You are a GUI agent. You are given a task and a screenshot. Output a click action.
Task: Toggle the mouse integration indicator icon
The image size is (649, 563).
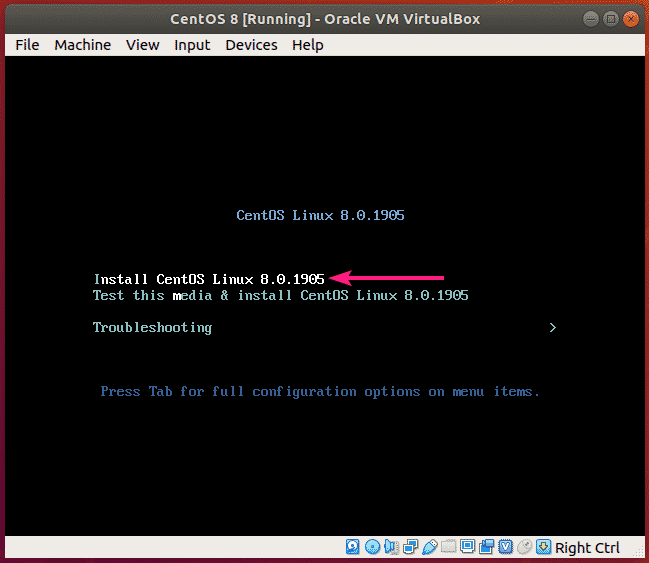click(524, 547)
